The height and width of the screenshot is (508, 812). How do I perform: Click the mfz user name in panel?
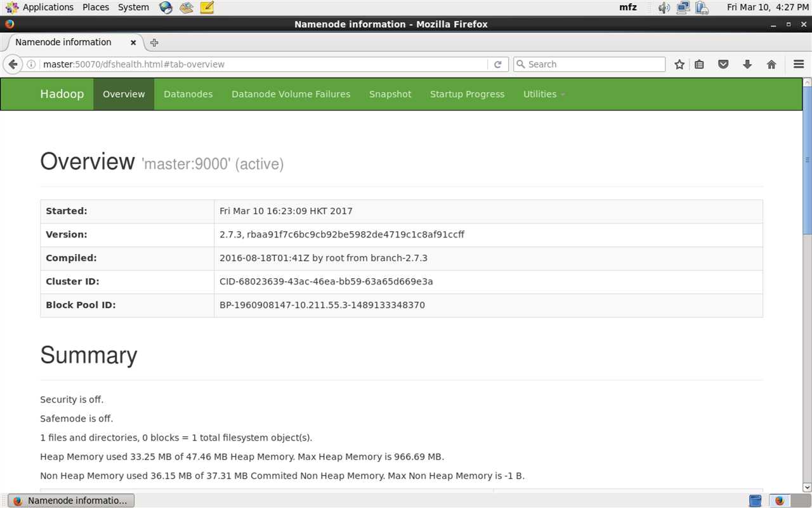point(628,8)
